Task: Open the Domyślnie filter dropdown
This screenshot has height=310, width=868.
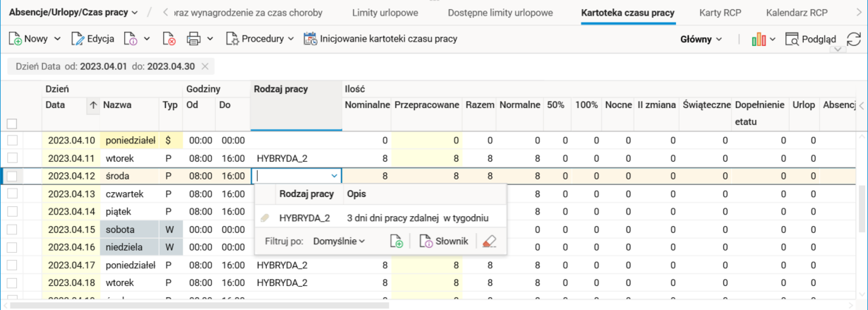Action: [x=339, y=242]
